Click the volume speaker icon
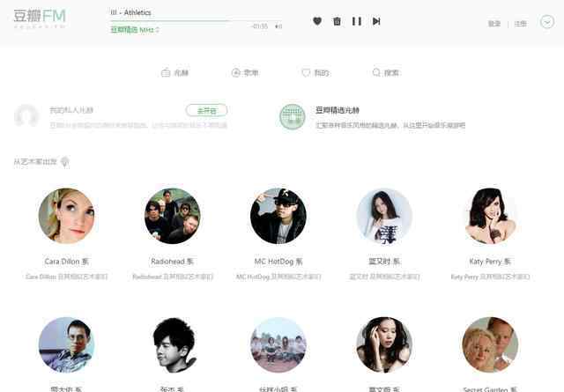The image size is (564, 392). pyautogui.click(x=278, y=26)
